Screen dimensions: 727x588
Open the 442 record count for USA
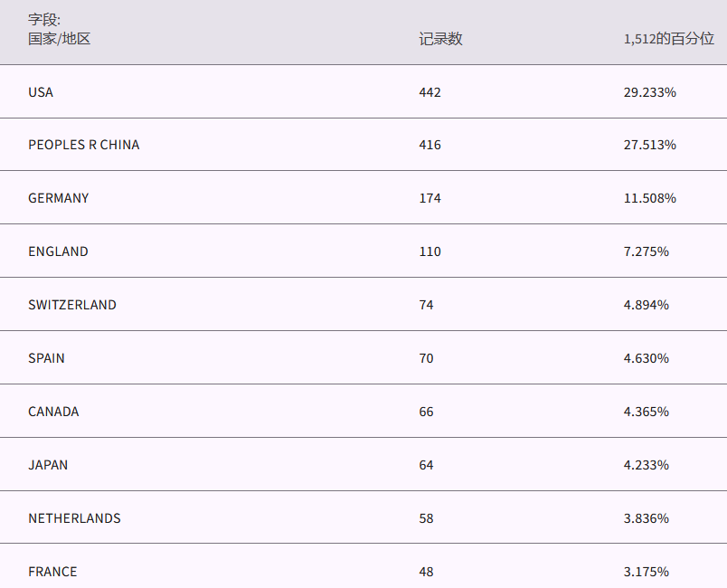[x=430, y=92]
